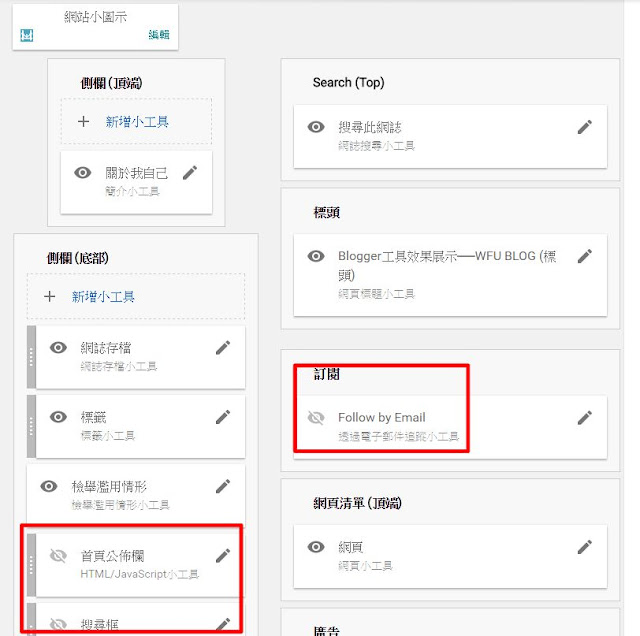Image resolution: width=640 pixels, height=636 pixels.
Task: Click the favicon image in 網站小圖示 card
Action: (x=27, y=35)
